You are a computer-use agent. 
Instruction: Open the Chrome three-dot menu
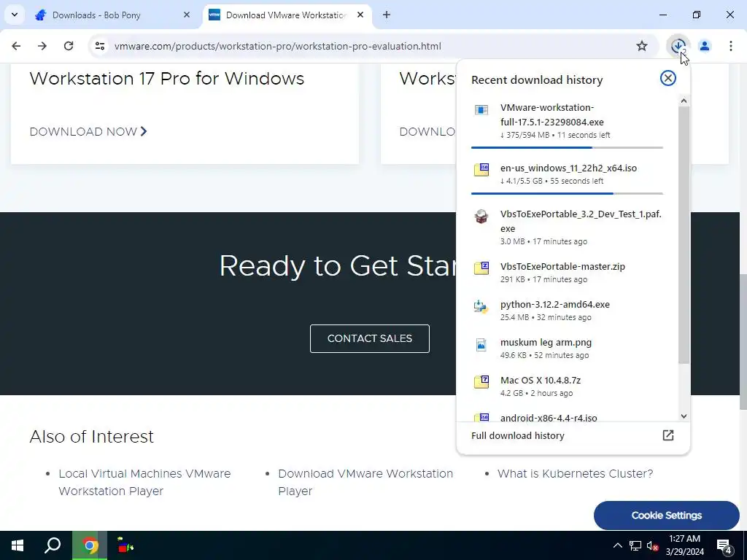[x=730, y=46]
